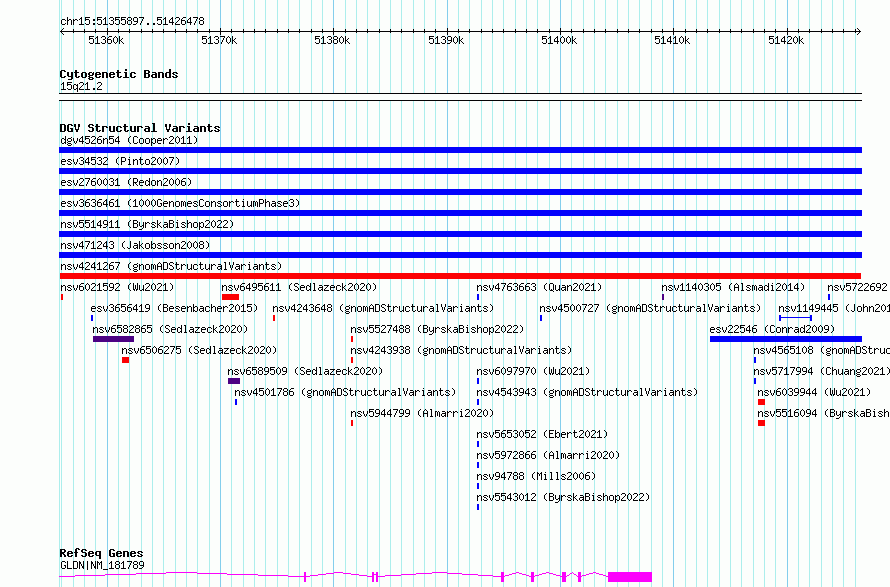Click the red bar under nsv4241267
Viewport: 890px width, 587px height.
tap(460, 276)
